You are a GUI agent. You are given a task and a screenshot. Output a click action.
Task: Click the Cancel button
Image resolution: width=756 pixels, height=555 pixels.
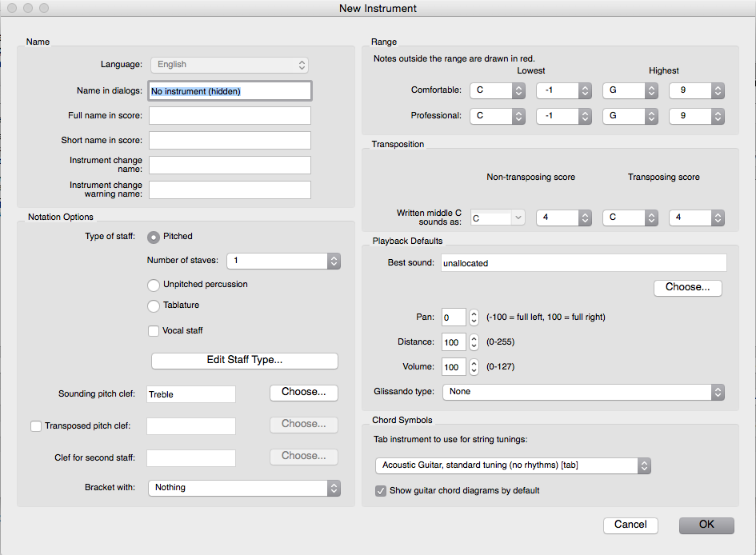pyautogui.click(x=630, y=525)
